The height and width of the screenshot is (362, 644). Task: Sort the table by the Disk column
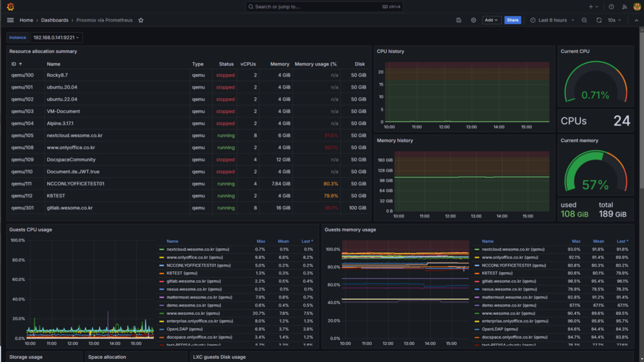tap(360, 64)
